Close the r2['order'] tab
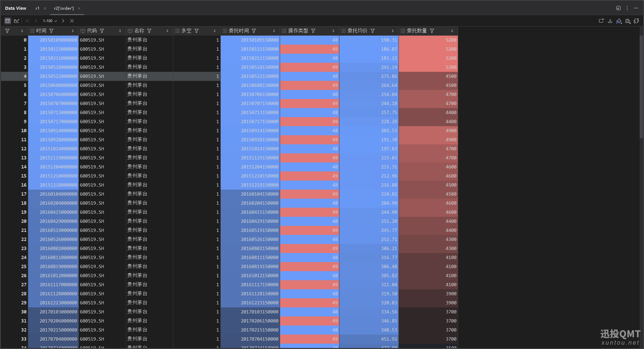This screenshot has height=349, width=644. pos(79,8)
